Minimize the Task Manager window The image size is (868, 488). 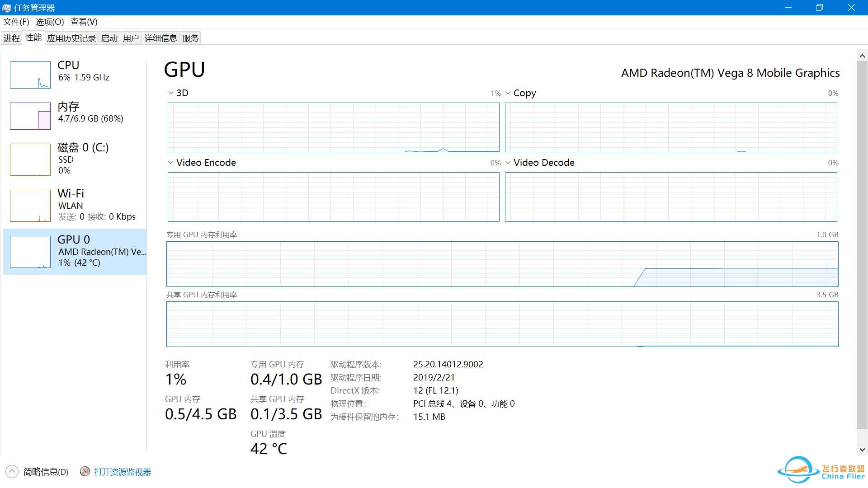[x=788, y=8]
